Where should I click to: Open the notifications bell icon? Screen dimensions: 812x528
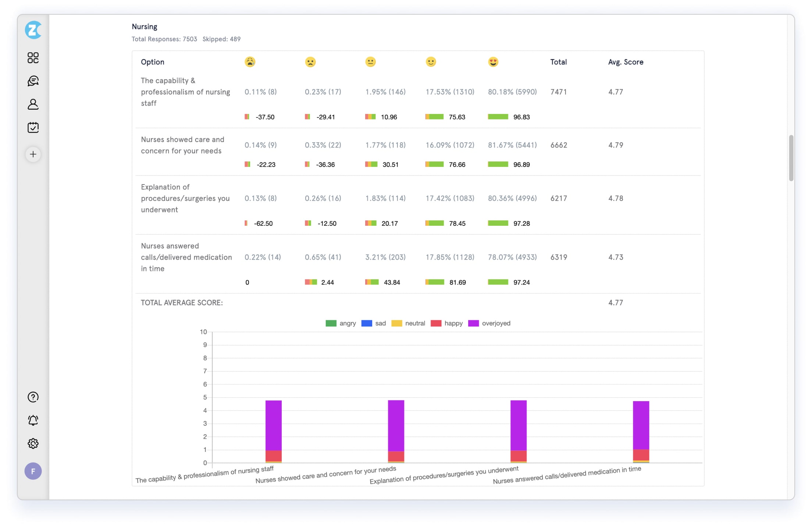click(x=33, y=420)
